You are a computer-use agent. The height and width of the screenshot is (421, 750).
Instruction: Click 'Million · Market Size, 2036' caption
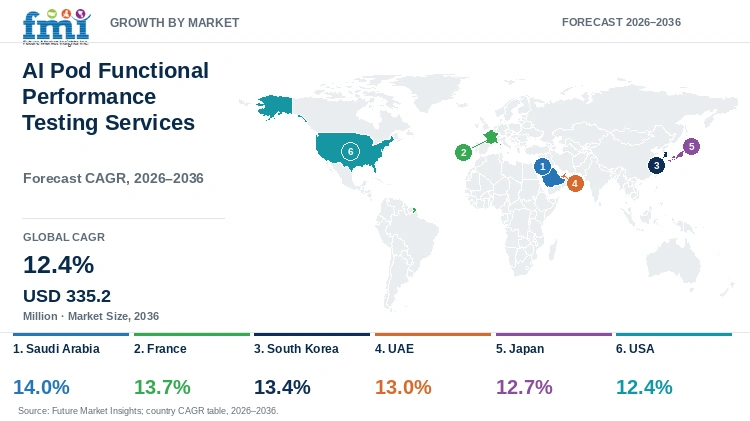click(91, 316)
